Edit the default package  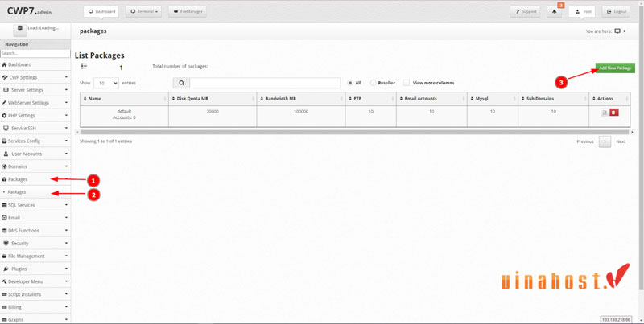[605, 113]
